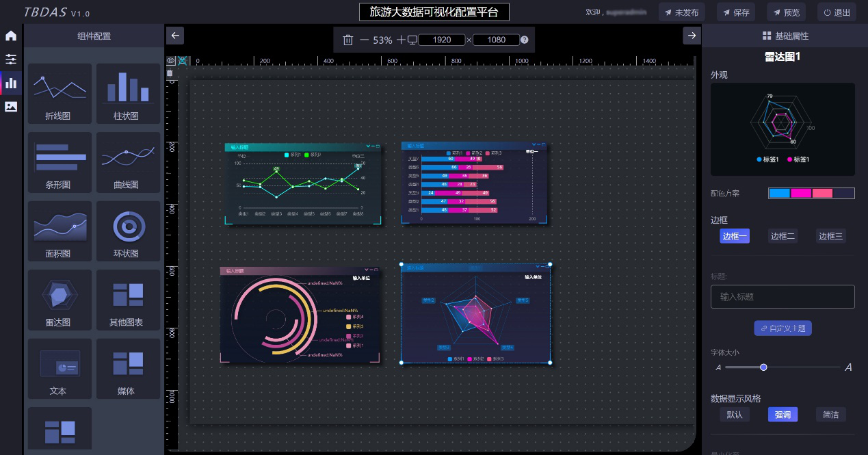Click the 保存 save button
This screenshot has height=455, width=868.
coord(735,12)
